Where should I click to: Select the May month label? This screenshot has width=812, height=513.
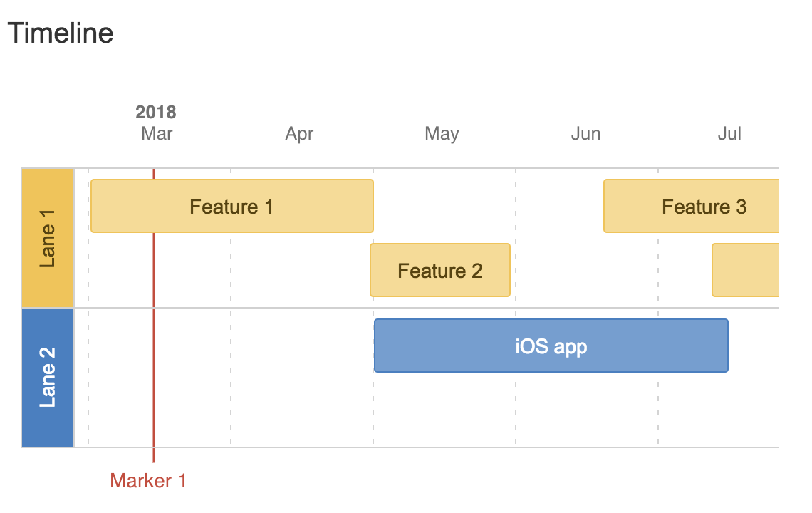point(442,134)
